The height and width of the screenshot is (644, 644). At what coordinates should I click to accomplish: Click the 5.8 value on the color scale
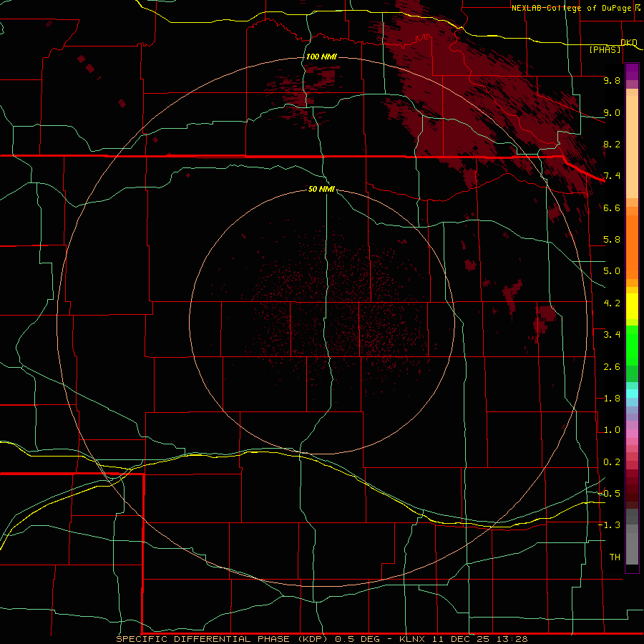(x=612, y=240)
